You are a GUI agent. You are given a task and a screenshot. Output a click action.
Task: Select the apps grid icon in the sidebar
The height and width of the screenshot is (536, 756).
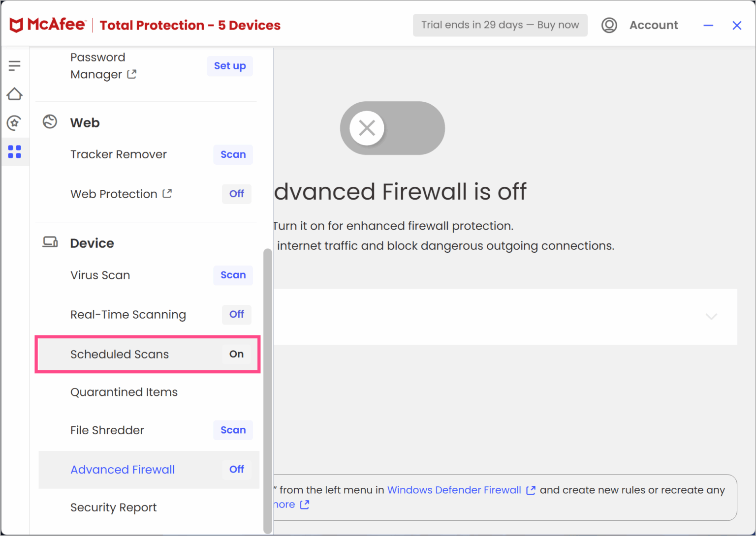tap(15, 151)
